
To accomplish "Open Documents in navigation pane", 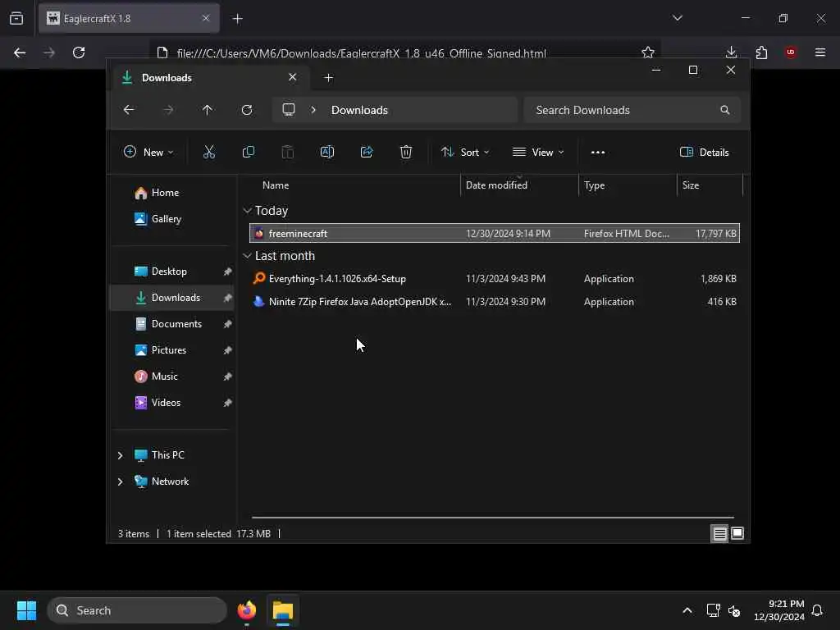I will (x=176, y=323).
